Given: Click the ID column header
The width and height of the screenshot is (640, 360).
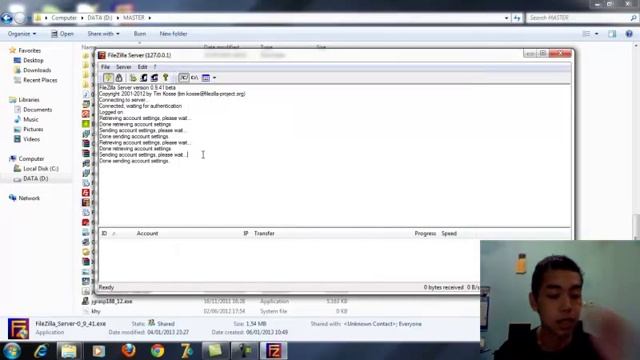Looking at the screenshot, I should point(104,233).
